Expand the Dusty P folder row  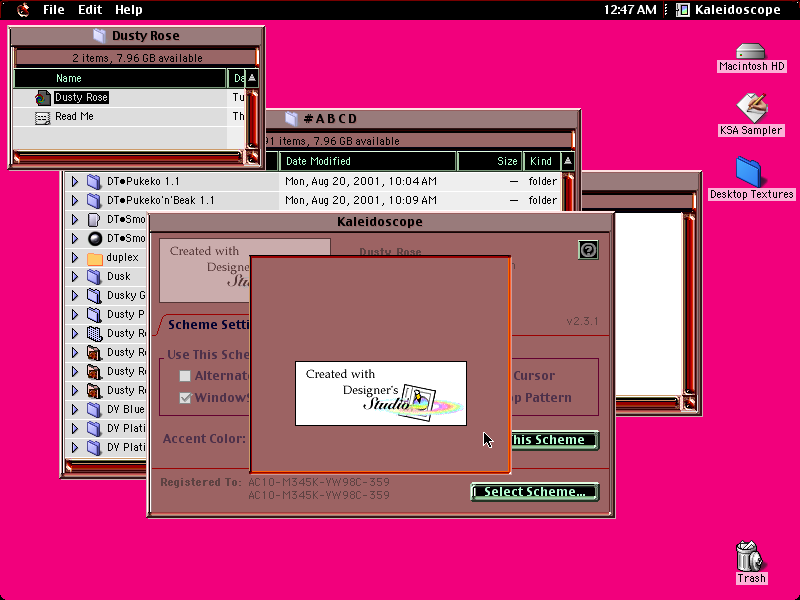tap(74, 314)
